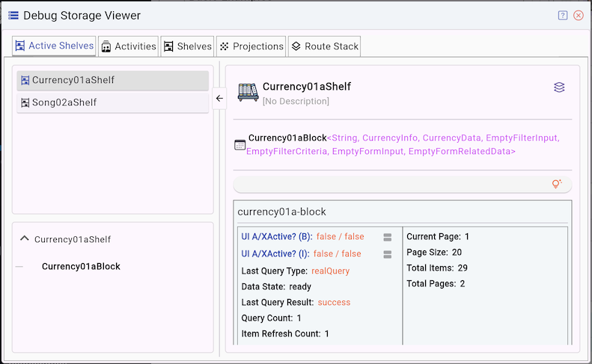Click the UI A/XActive? (B) label
Viewport: 592px width, 364px height.
pyautogui.click(x=276, y=237)
